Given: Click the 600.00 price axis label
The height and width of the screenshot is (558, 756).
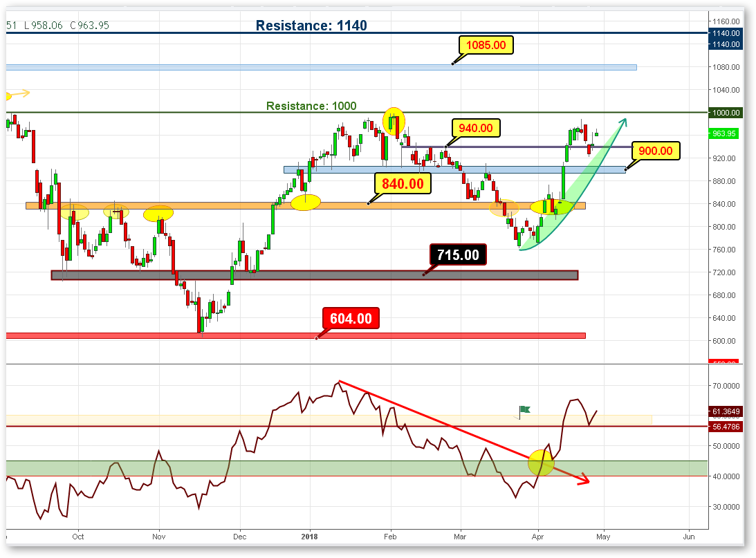Looking at the screenshot, I should point(724,341).
